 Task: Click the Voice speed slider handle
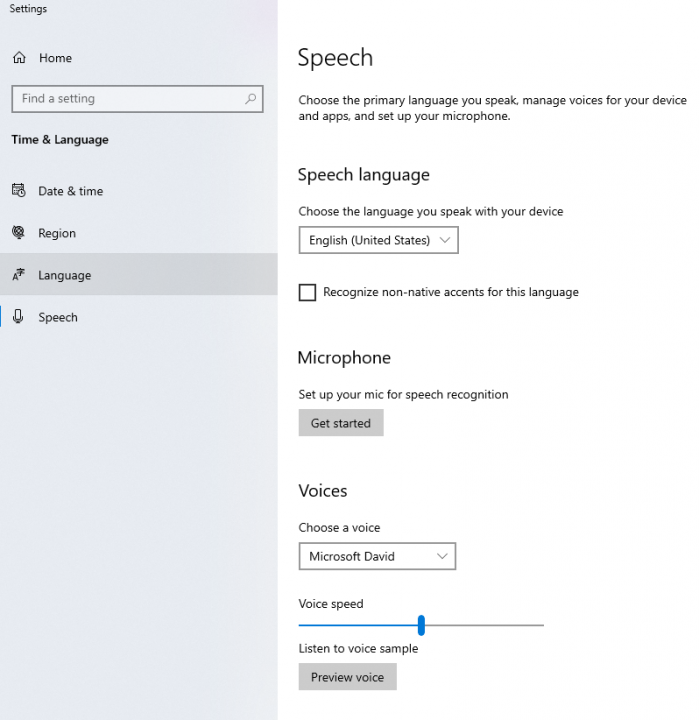pos(421,625)
